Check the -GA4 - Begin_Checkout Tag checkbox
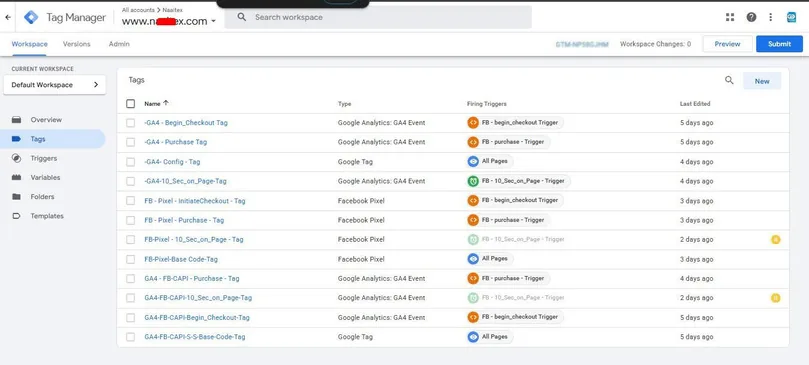This screenshot has height=365, width=809. [x=131, y=123]
